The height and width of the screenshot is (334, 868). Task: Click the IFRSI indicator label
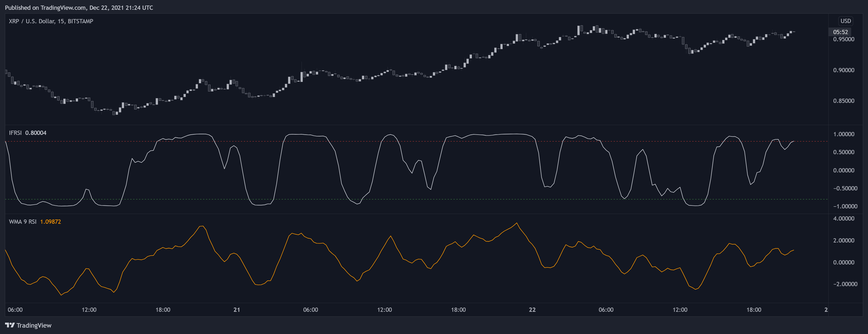click(15, 133)
